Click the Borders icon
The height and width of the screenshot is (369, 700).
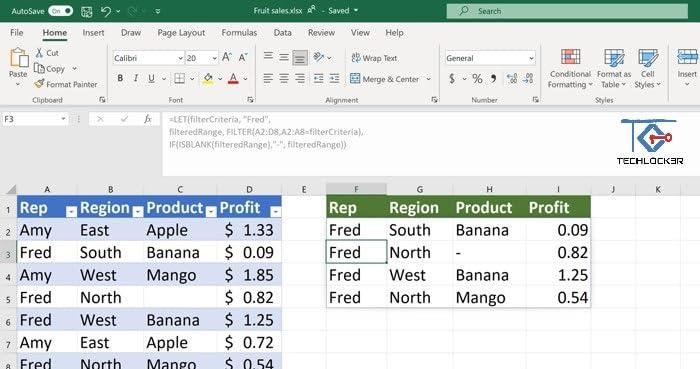[179, 79]
